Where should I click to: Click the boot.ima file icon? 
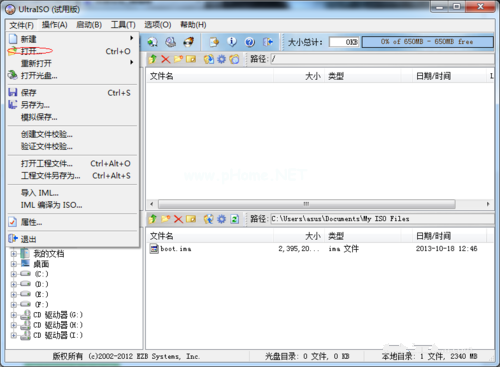pyautogui.click(x=154, y=249)
